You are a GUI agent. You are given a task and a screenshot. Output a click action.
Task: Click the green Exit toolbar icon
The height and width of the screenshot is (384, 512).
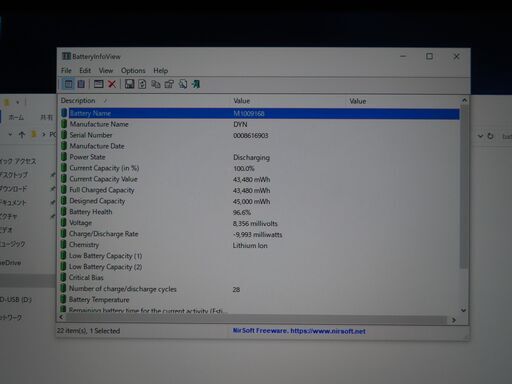[x=196, y=84]
